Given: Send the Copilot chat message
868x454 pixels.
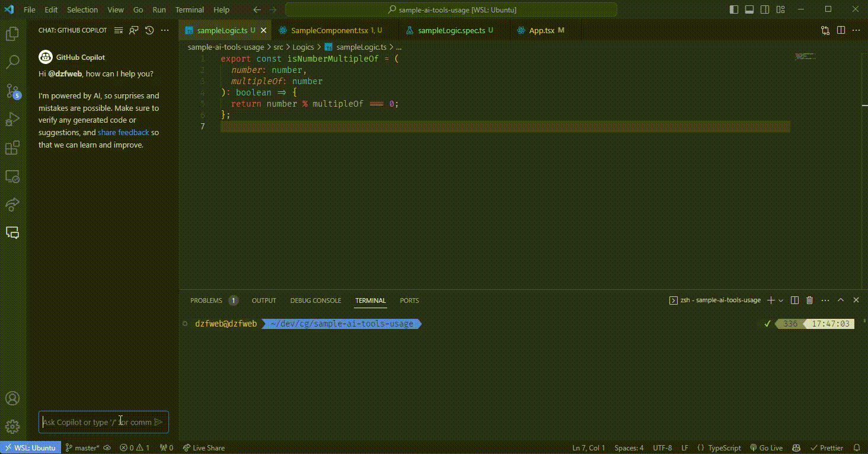Looking at the screenshot, I should point(158,422).
